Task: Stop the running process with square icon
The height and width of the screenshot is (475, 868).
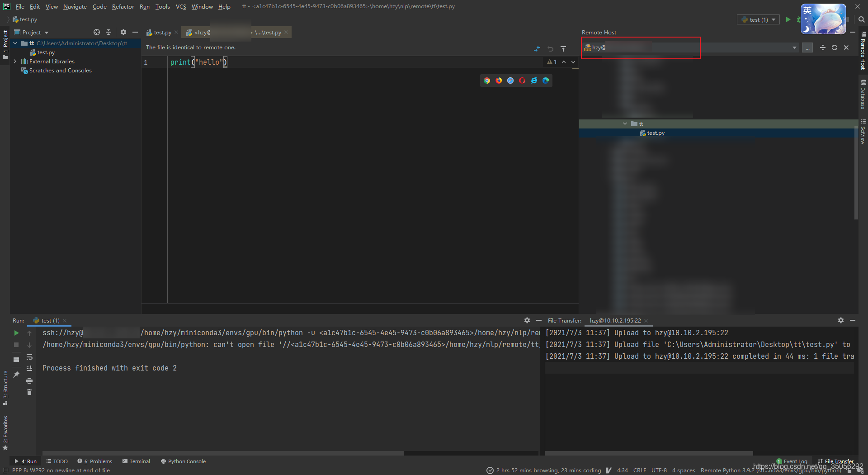Action: pos(16,344)
